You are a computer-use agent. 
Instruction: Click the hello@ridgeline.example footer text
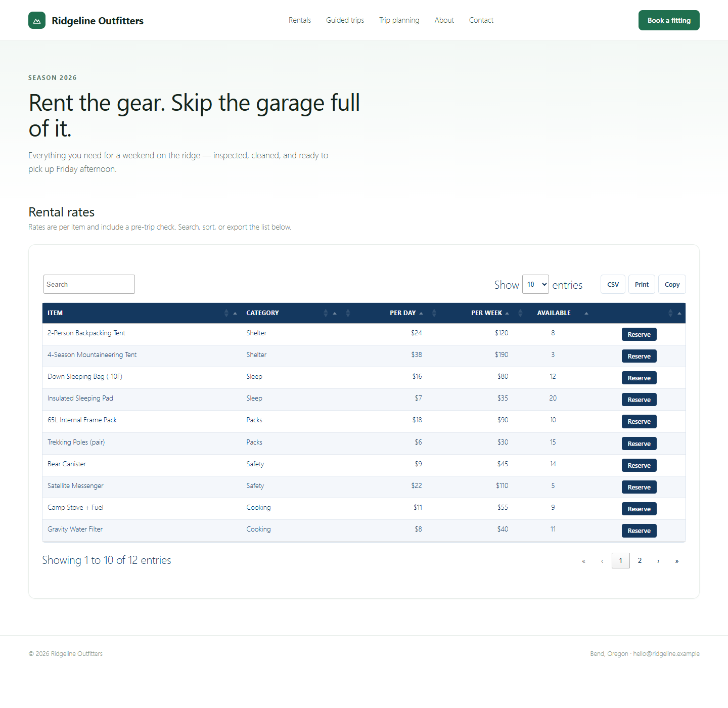666,654
